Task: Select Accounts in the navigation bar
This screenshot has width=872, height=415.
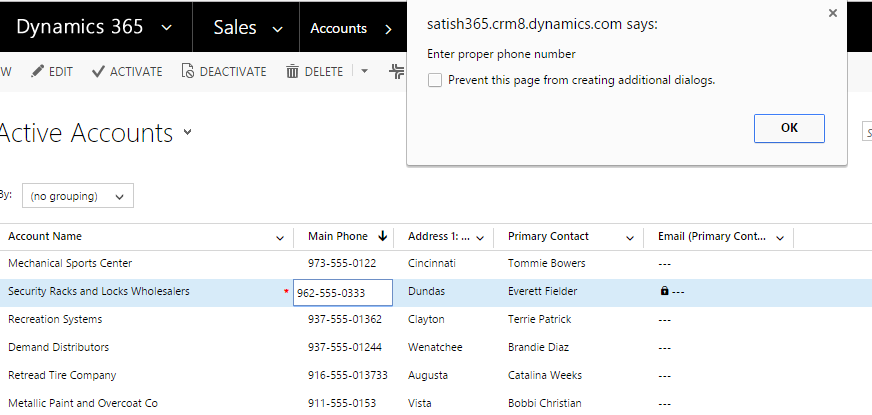Action: [x=338, y=29]
